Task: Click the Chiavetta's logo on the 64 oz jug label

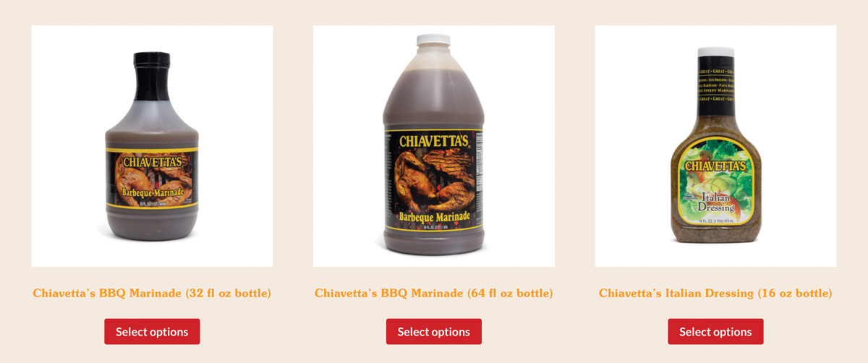Action: pos(433,140)
